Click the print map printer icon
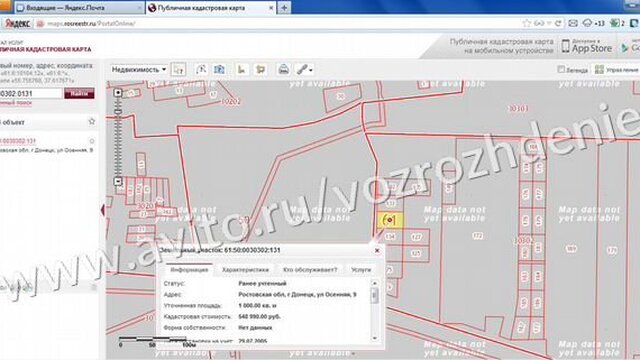The image size is (640, 360). click(x=283, y=69)
